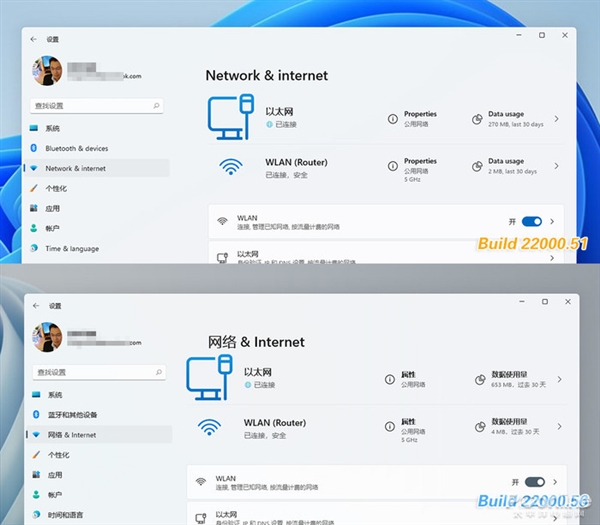
Task: Click search magnifier in lower window
Action: (x=159, y=372)
